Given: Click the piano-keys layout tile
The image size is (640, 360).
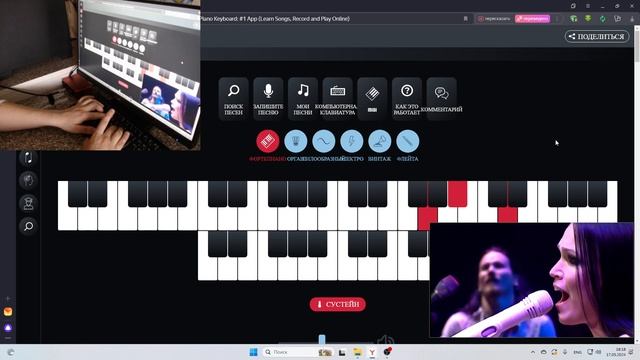Looking at the screenshot, I should tap(372, 99).
